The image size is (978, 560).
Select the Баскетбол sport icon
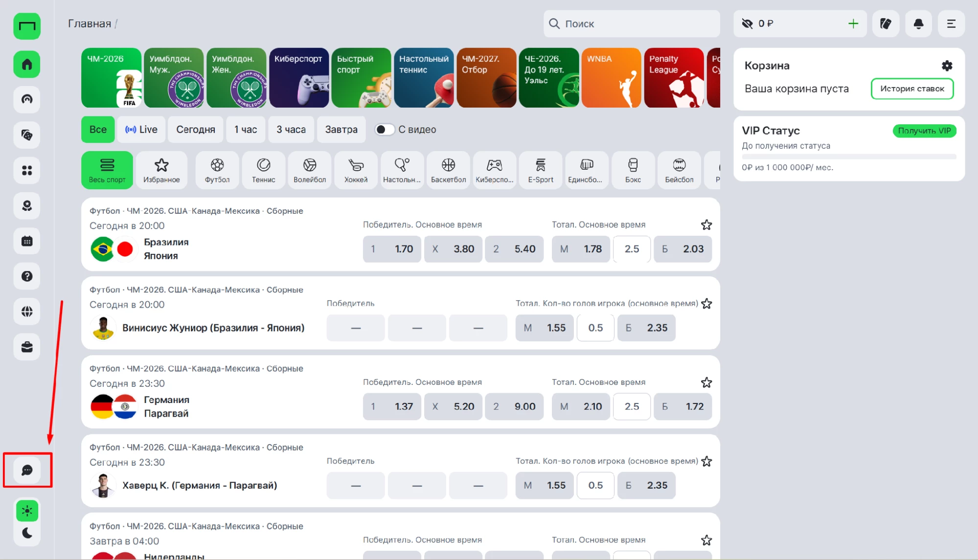click(448, 170)
